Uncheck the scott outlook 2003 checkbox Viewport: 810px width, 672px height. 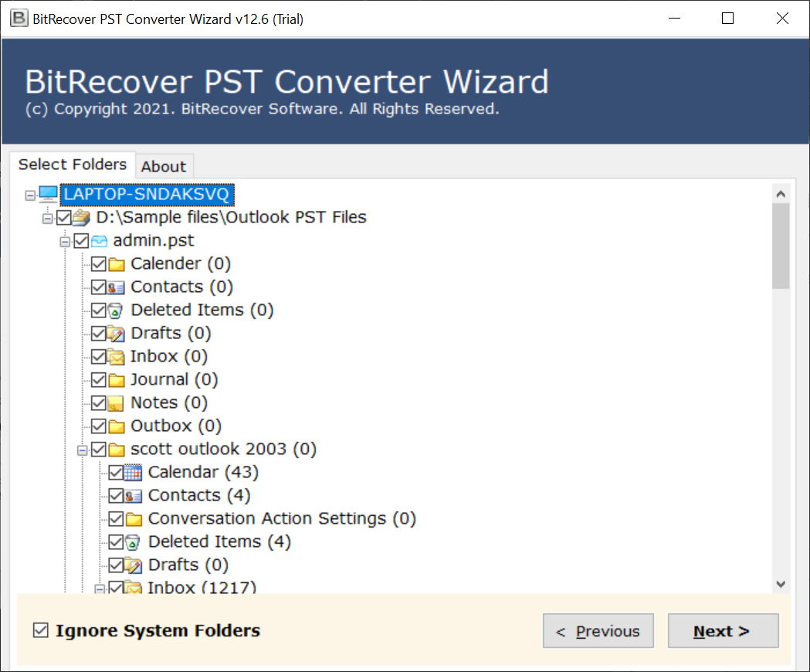(99, 450)
